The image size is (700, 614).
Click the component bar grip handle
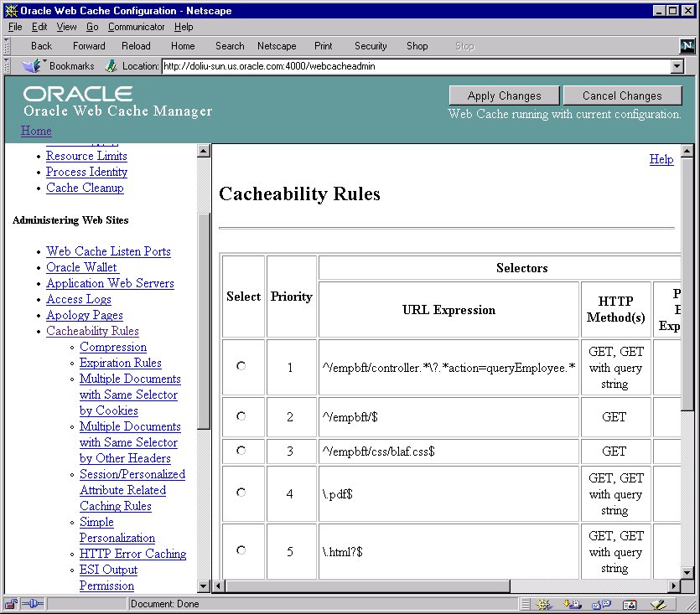(x=526, y=605)
